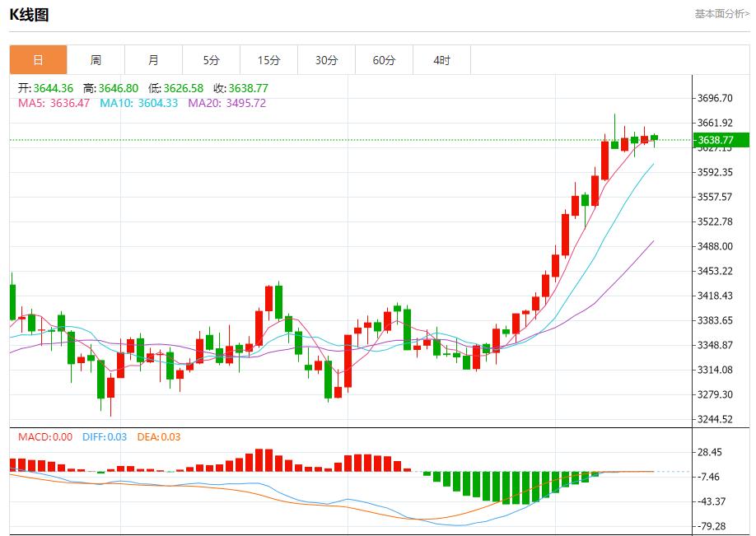This screenshot has height=536, width=756.
Task: Click the K线图 chart title
Action: click(x=28, y=13)
